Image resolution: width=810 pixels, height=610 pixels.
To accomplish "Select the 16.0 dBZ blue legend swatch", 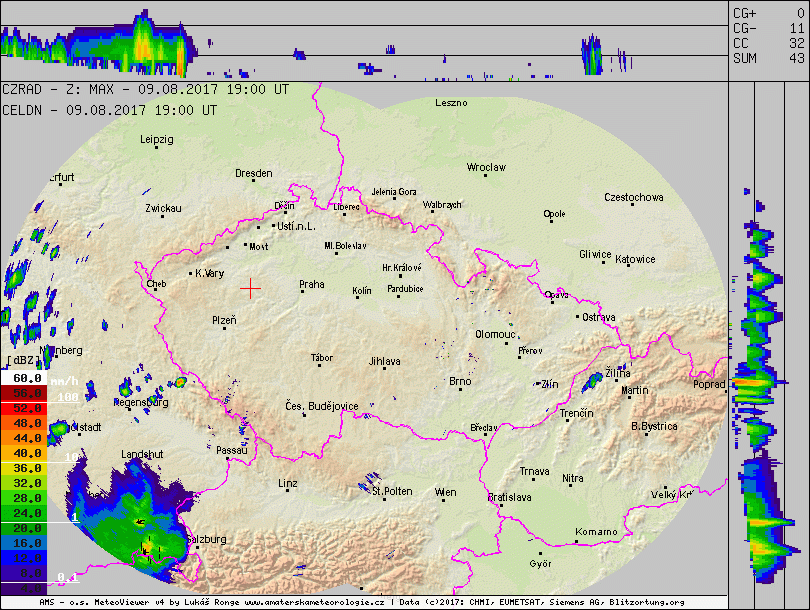I will point(27,543).
